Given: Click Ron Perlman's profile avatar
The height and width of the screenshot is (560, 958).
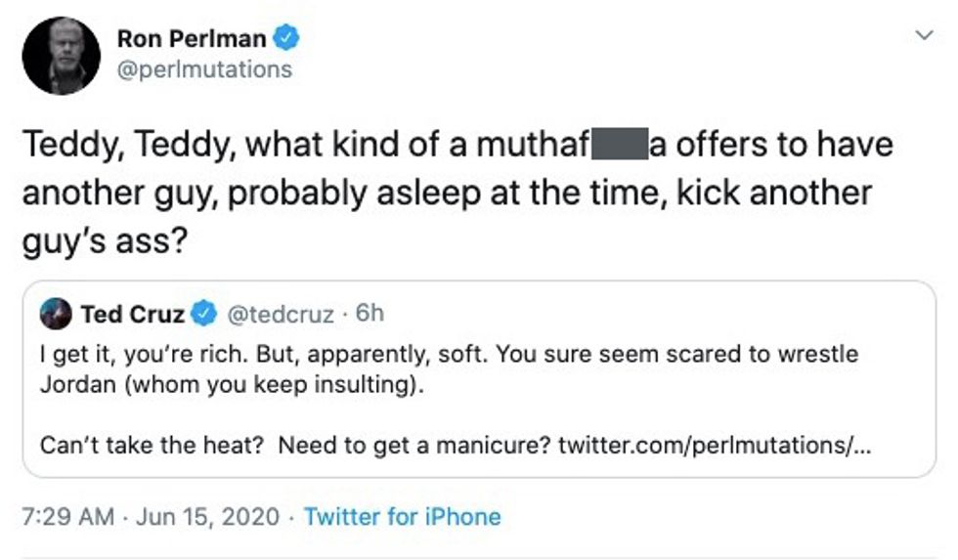Looking at the screenshot, I should (61, 56).
